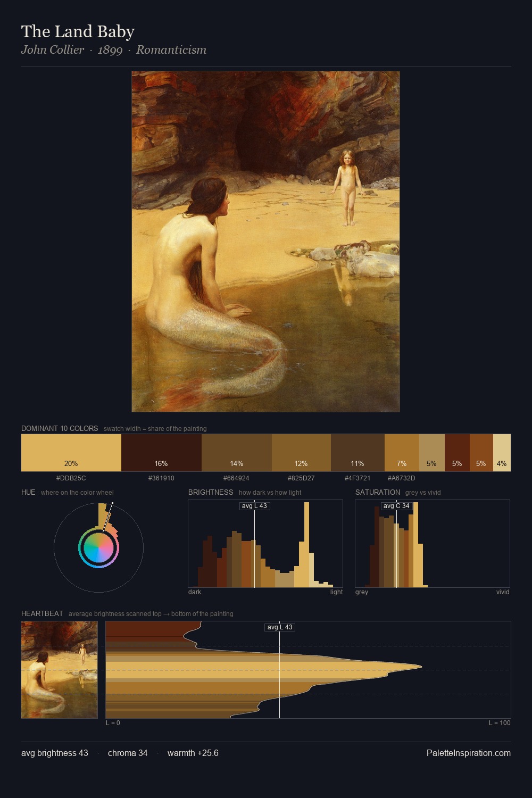Click the year 1899
The height and width of the screenshot is (798, 532).
tap(110, 50)
